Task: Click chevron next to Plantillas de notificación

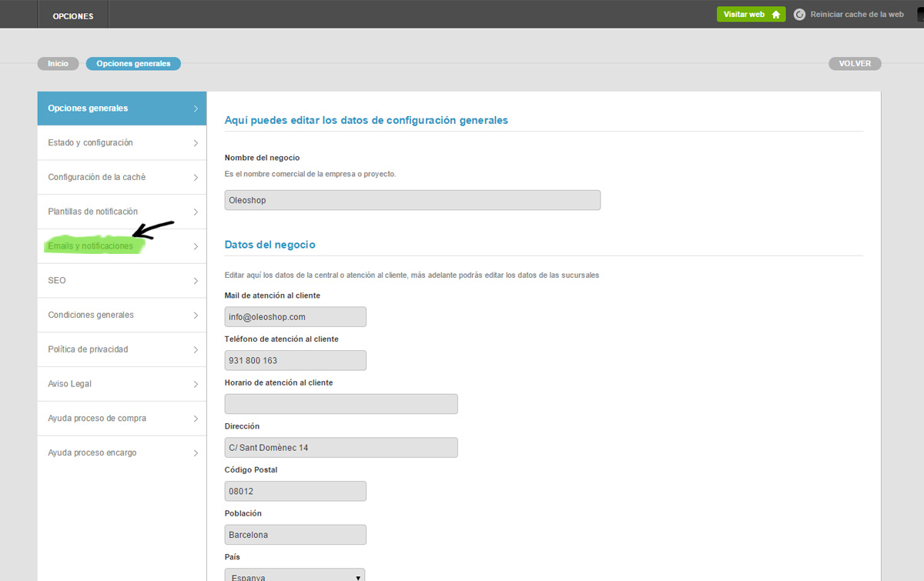Action: click(x=196, y=212)
